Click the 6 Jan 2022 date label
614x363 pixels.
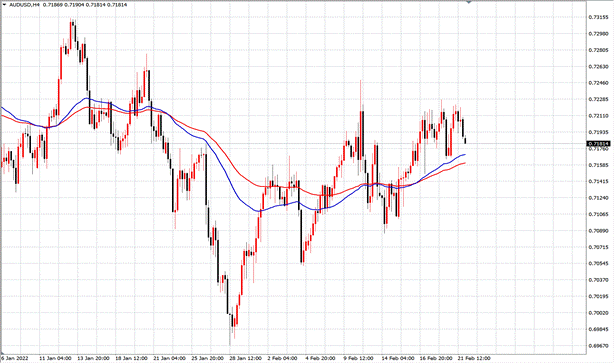point(14,358)
